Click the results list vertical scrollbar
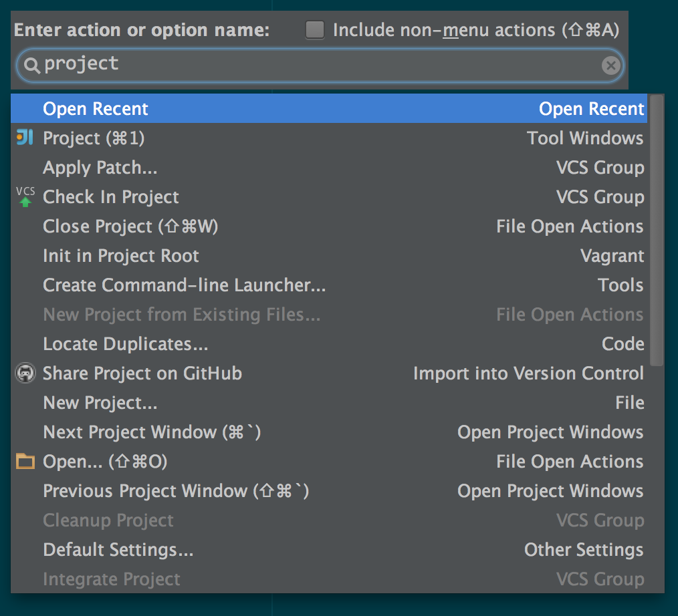Viewport: 678px width, 616px height. (x=657, y=230)
